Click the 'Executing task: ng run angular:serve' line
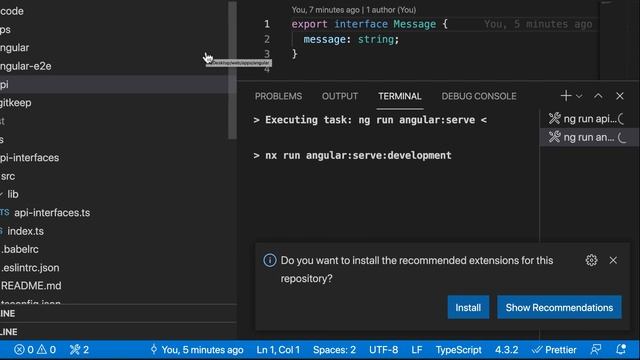This screenshot has height=360, width=640. (x=370, y=120)
